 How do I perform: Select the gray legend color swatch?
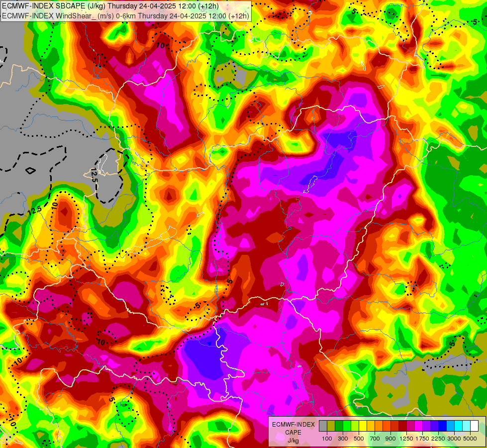pyautogui.click(x=323, y=426)
